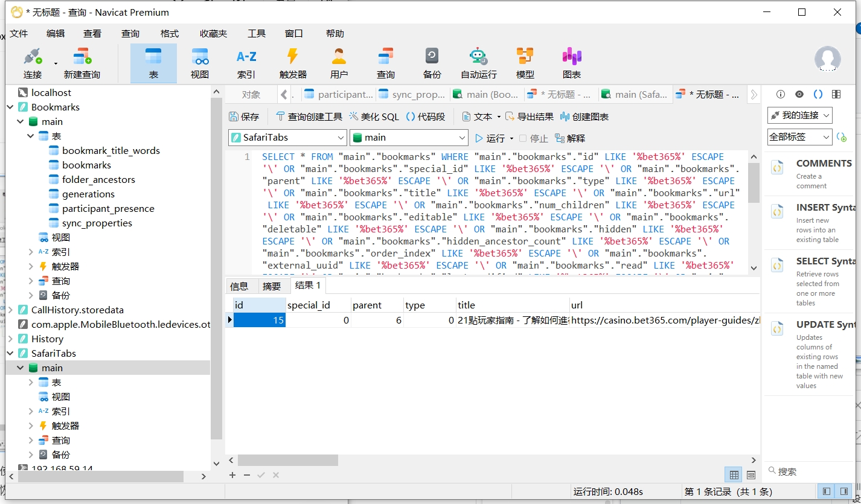Expand the History connection node
The image size is (861, 504).
point(10,339)
